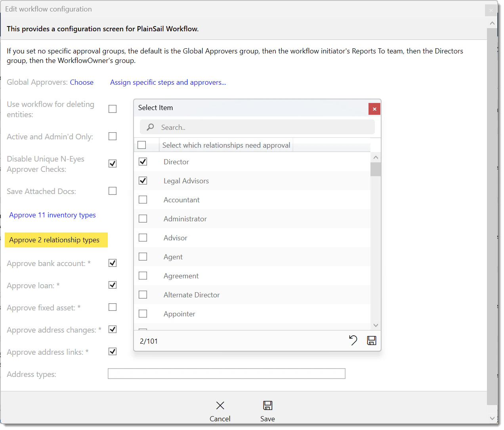
Task: Click the dialog scrollbar up arrow
Action: coord(492,23)
